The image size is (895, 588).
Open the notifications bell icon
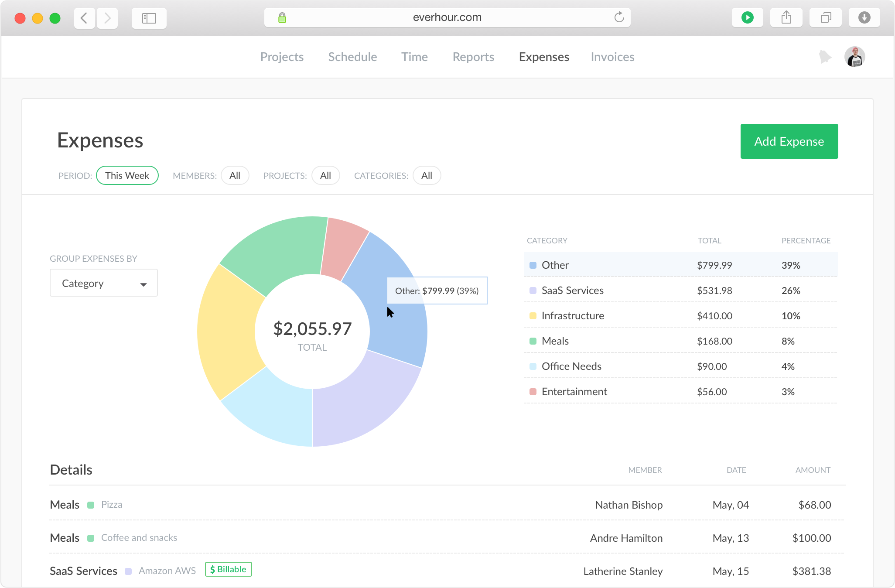[x=825, y=57]
